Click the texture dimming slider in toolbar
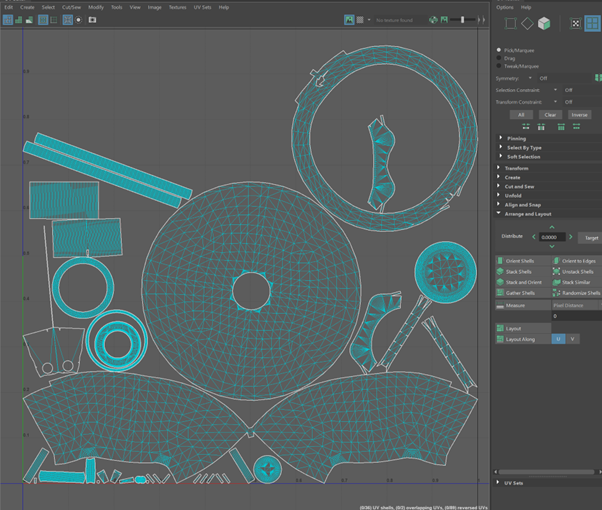The image size is (602, 510). [462, 19]
